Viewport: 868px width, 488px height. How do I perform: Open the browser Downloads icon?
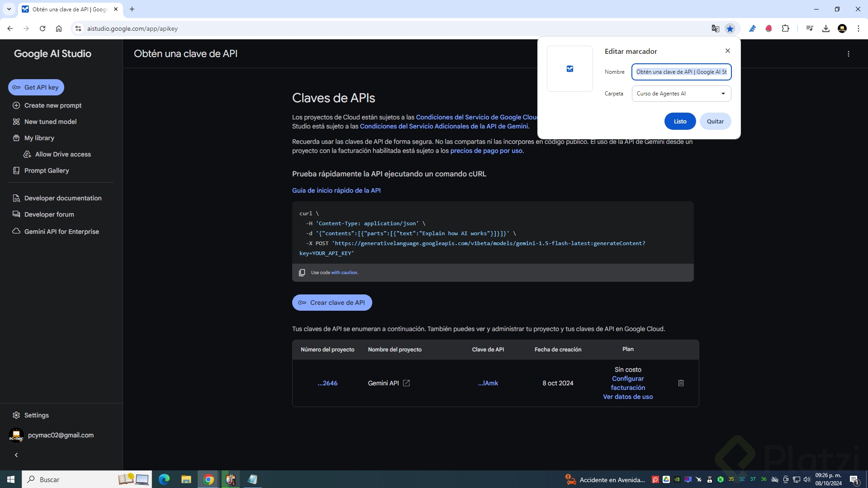(x=826, y=28)
